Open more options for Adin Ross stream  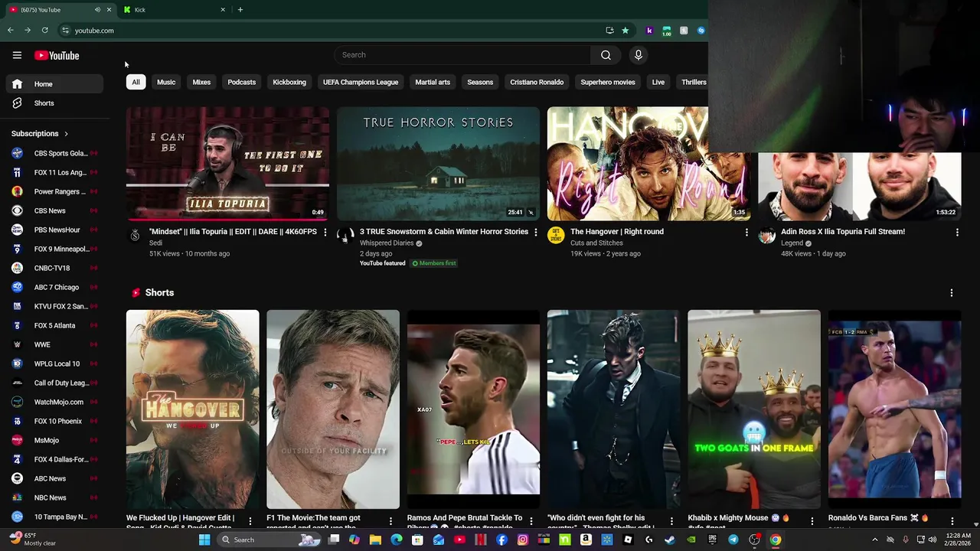click(957, 232)
